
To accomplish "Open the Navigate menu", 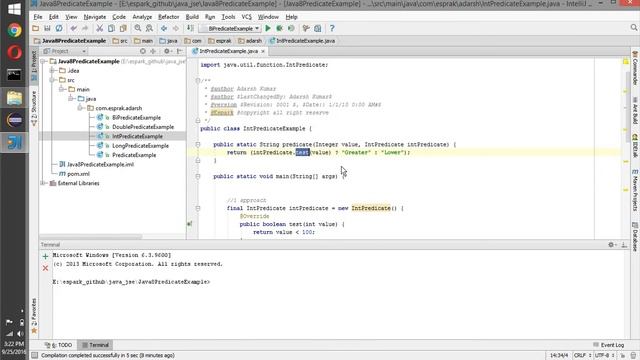I will coord(95,17).
